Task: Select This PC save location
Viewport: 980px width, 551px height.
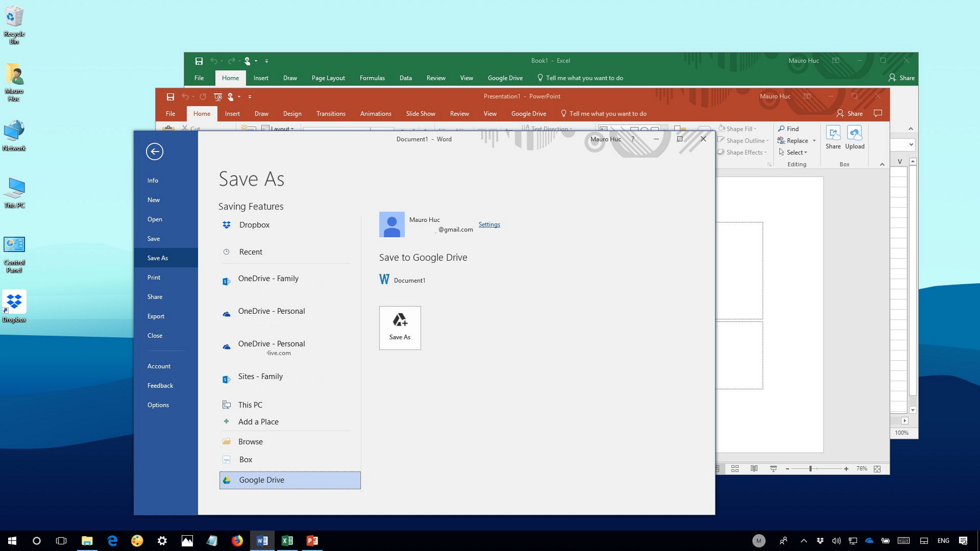Action: click(x=290, y=405)
